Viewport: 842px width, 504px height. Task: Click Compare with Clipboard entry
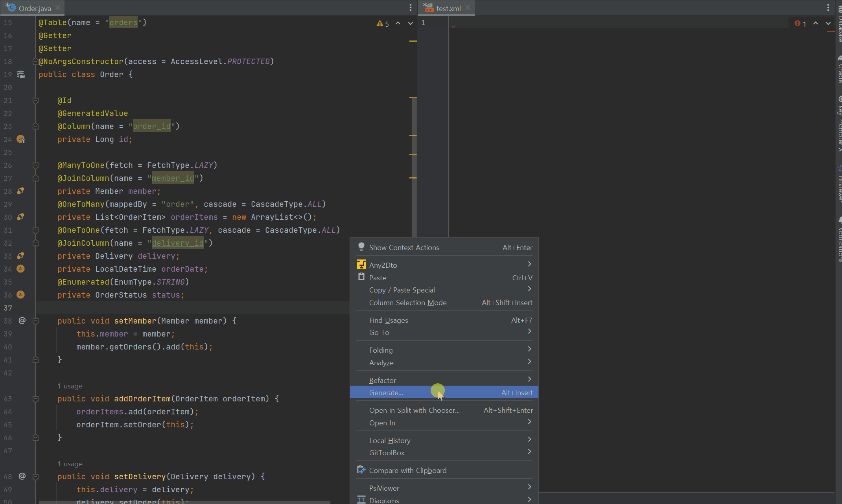407,471
